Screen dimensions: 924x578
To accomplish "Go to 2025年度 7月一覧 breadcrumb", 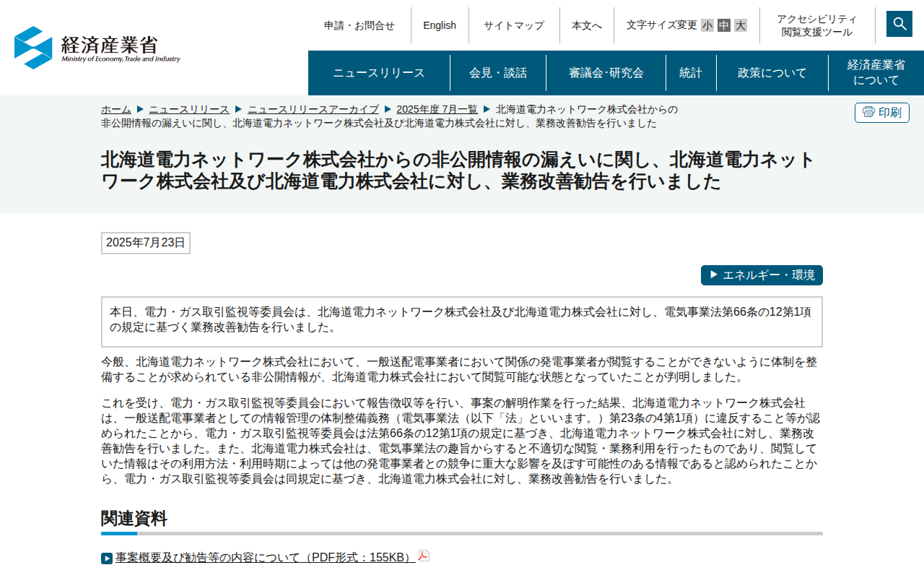I will [437, 109].
